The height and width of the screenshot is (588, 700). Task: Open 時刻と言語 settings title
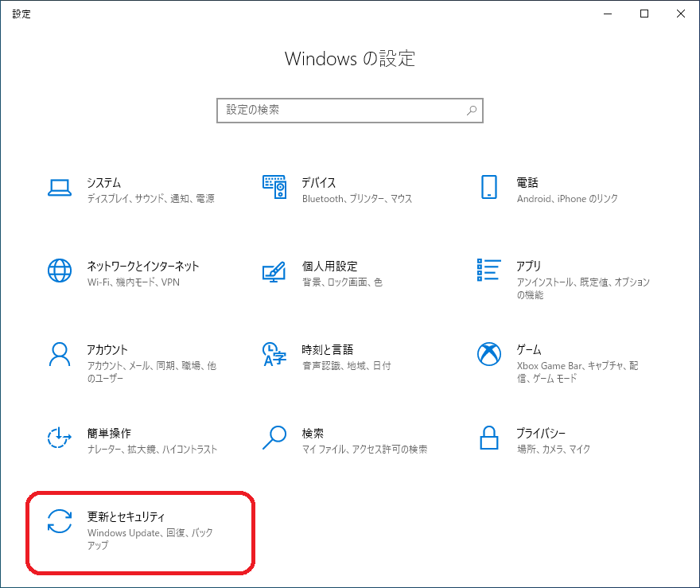[x=327, y=349]
